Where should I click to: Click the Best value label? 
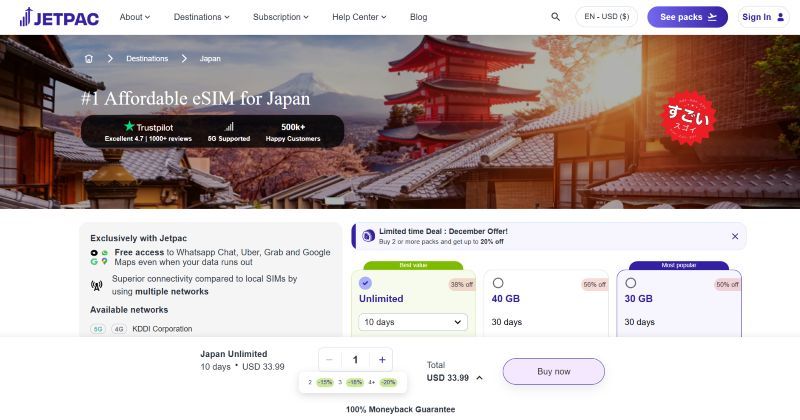(413, 265)
